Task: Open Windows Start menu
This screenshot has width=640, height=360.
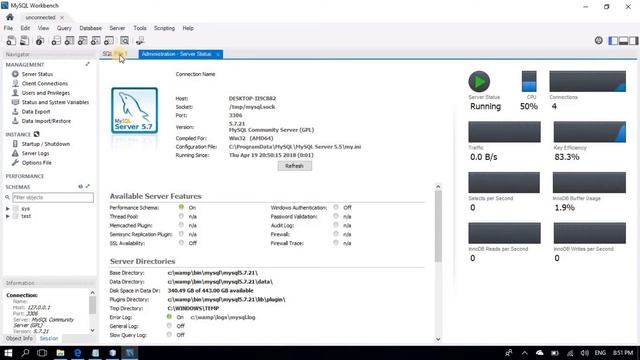Action: click(x=8, y=353)
